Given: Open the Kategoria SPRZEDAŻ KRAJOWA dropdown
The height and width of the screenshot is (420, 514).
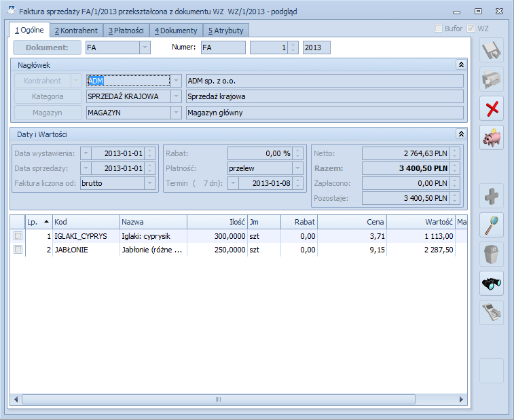Looking at the screenshot, I should (176, 96).
